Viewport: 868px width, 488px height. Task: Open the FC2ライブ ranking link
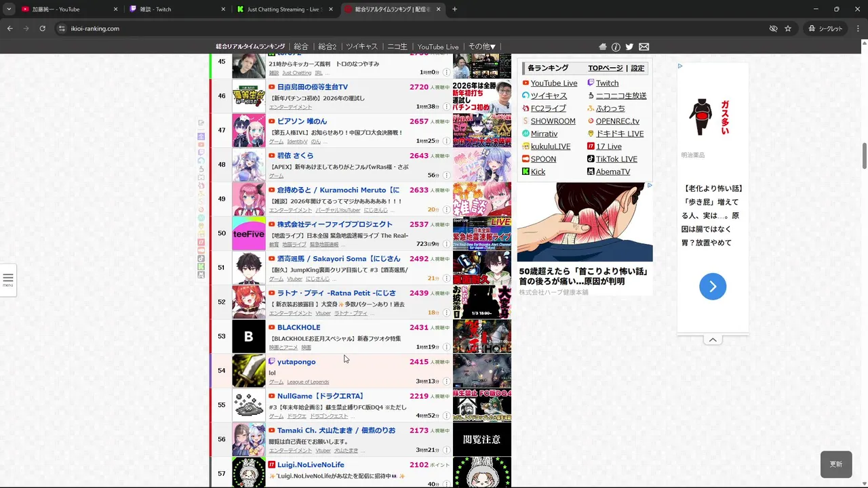tap(548, 108)
